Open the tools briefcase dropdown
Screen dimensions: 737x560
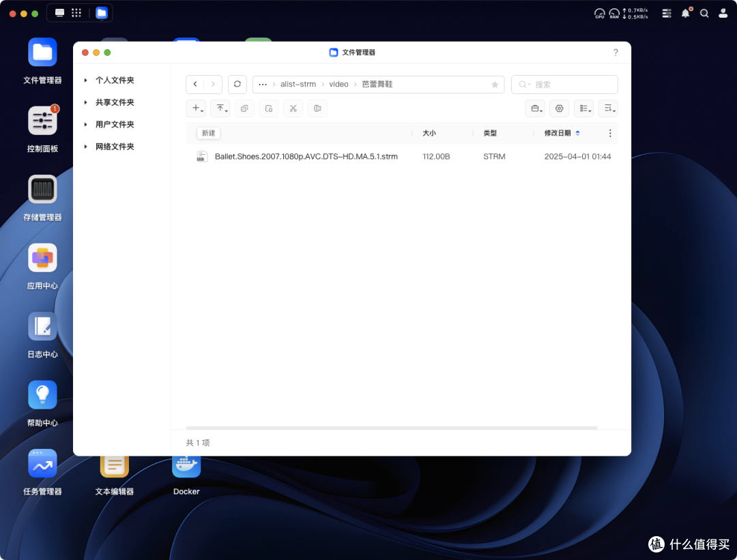(x=536, y=108)
